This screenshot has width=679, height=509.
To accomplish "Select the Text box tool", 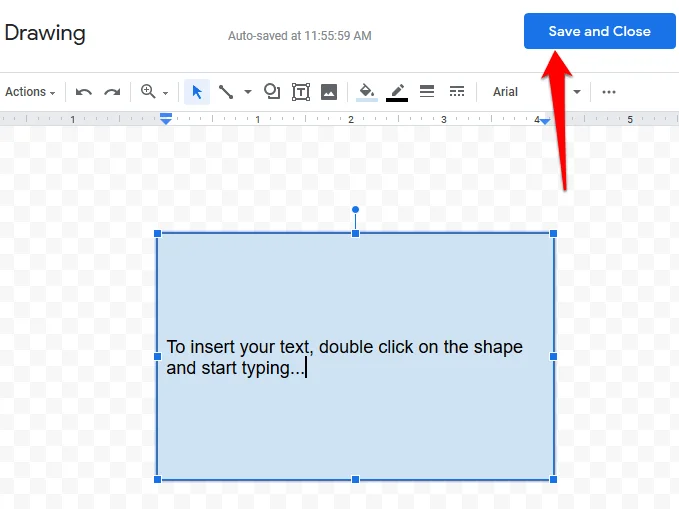I will coord(301,92).
